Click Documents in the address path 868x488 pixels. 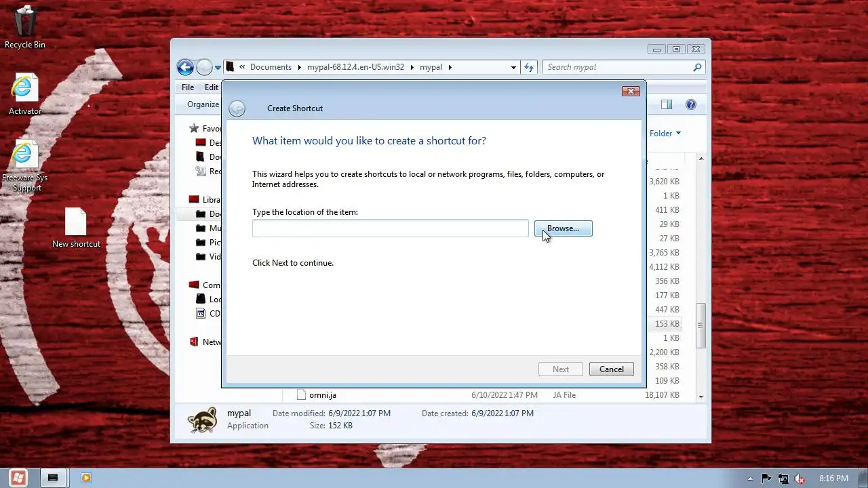click(271, 67)
